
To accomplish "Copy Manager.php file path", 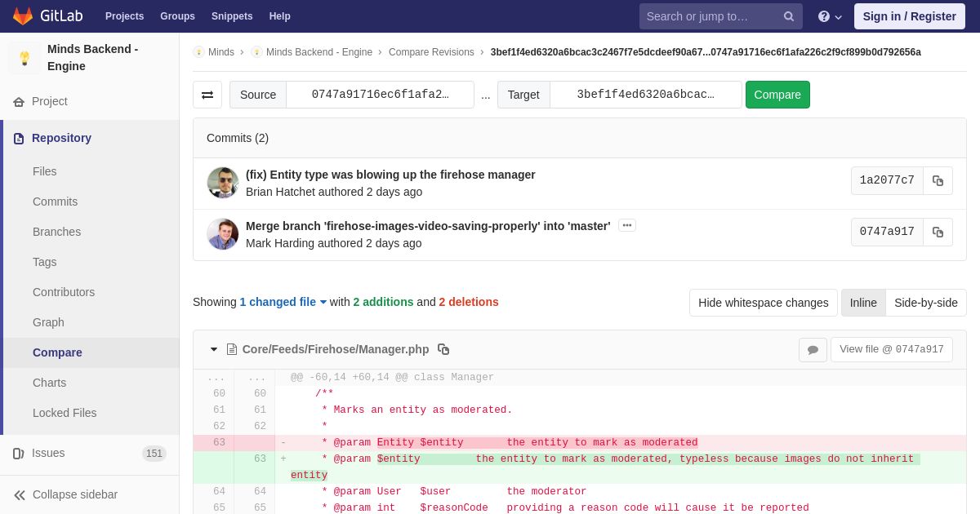I will click(443, 349).
